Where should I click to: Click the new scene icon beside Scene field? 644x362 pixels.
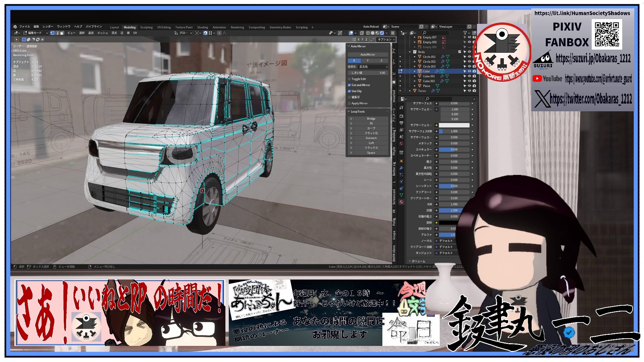pos(421,26)
